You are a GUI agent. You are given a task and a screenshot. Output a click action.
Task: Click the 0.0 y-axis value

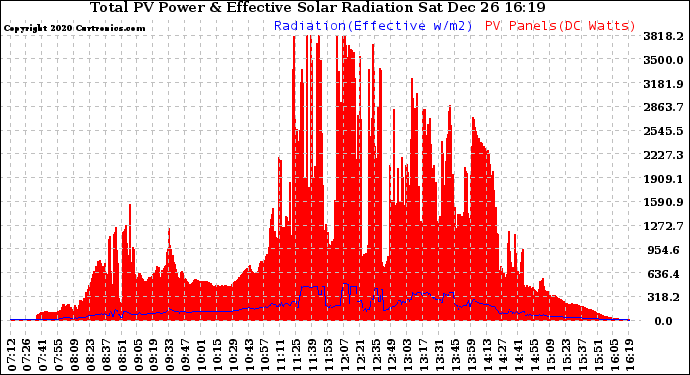[x=663, y=321]
